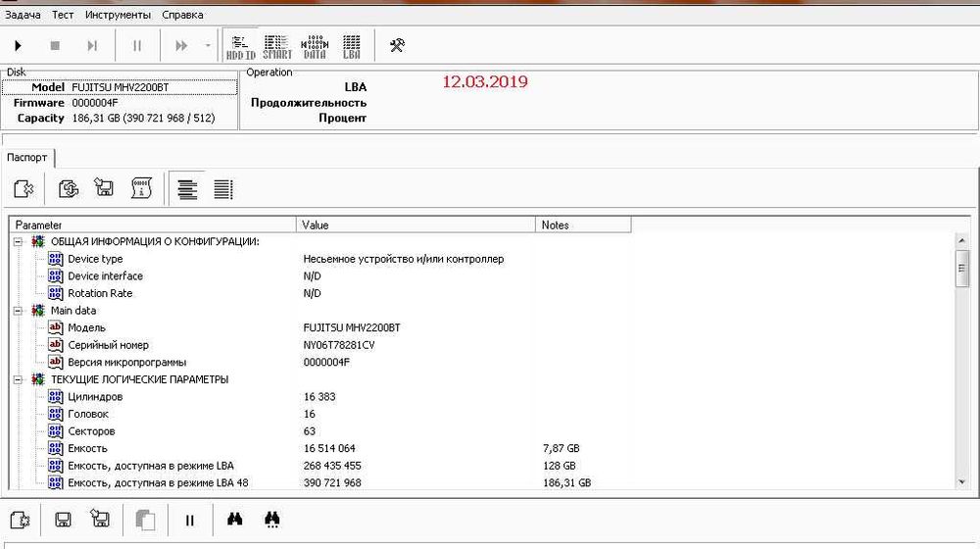Click the step-forward playback button
The height and width of the screenshot is (549, 980).
92,46
